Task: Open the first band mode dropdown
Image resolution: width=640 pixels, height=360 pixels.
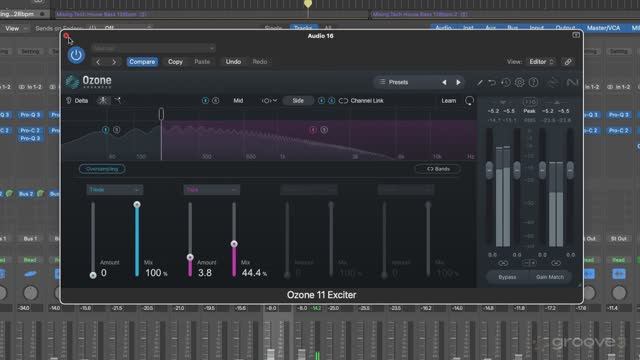Action: [115, 190]
